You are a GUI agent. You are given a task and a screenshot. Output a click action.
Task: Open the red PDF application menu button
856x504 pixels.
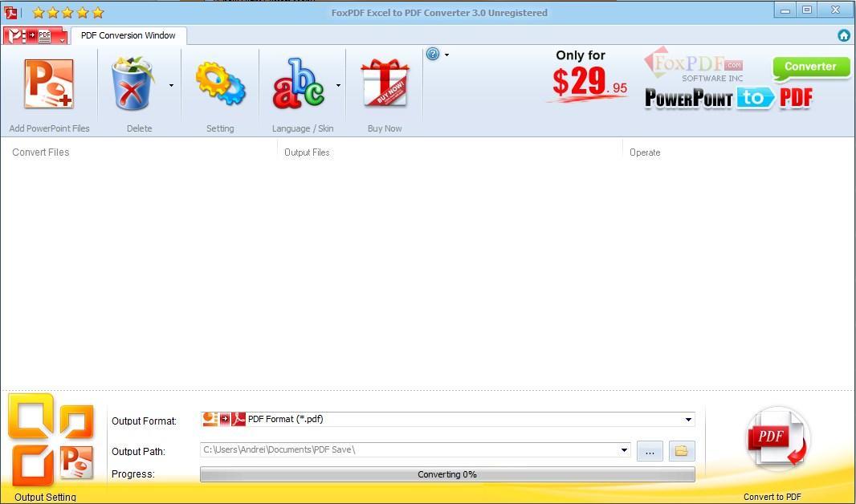click(x=35, y=36)
